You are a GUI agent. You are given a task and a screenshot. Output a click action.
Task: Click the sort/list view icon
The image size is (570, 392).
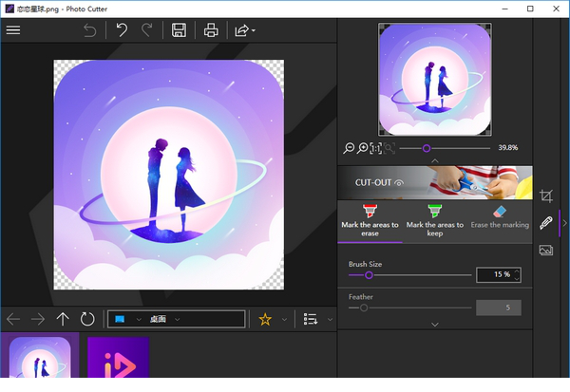[311, 319]
